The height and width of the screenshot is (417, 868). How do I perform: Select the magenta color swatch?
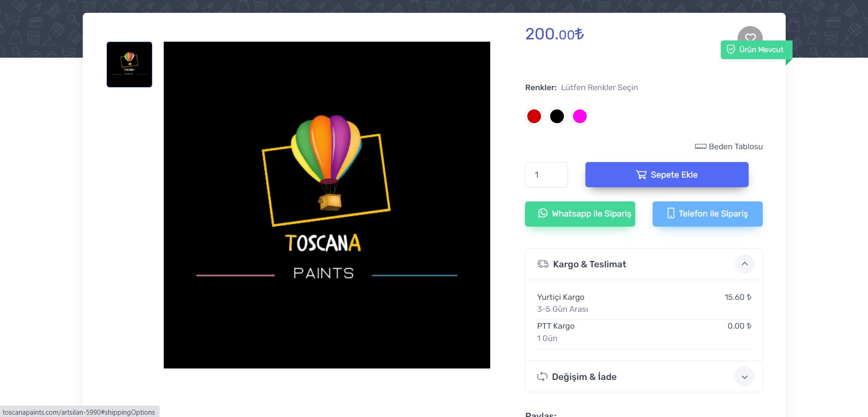[579, 116]
